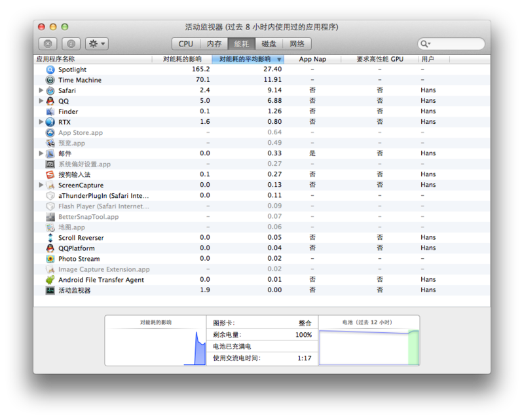Sort by App Nap column header

[x=312, y=59]
